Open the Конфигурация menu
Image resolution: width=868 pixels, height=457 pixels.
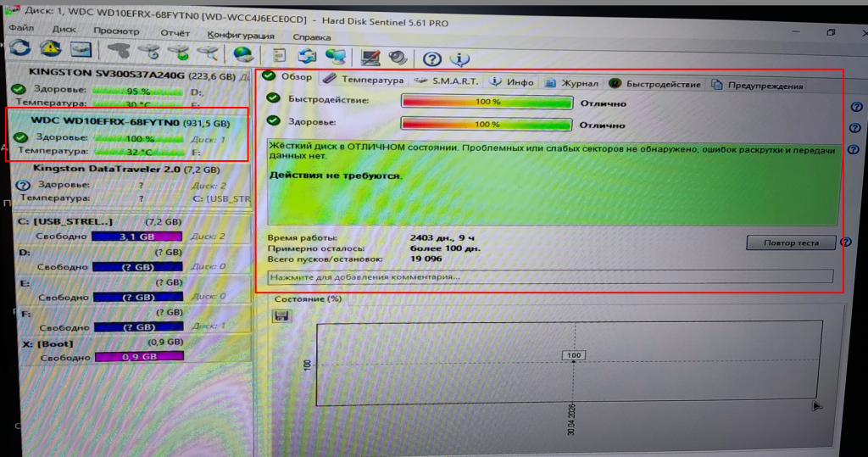(x=240, y=36)
